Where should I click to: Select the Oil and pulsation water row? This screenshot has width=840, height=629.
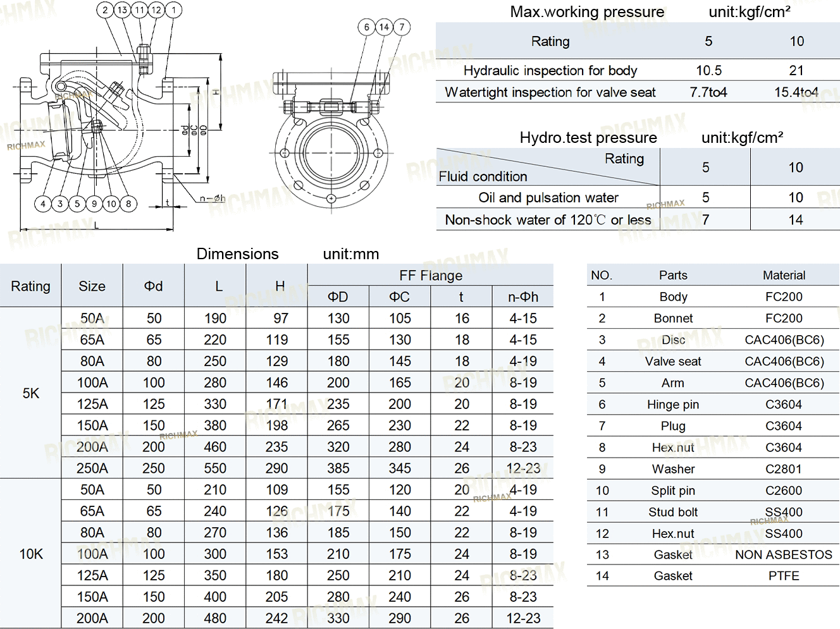pyautogui.click(x=548, y=197)
